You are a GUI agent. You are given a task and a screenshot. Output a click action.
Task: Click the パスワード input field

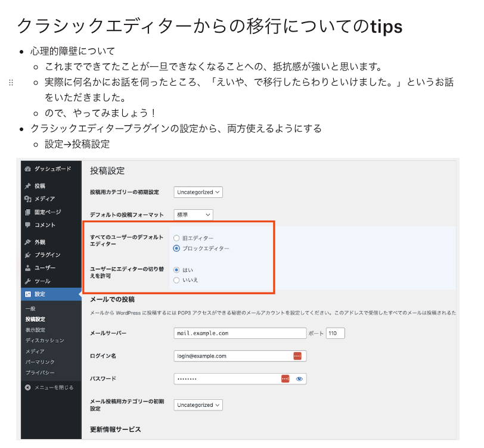point(240,378)
